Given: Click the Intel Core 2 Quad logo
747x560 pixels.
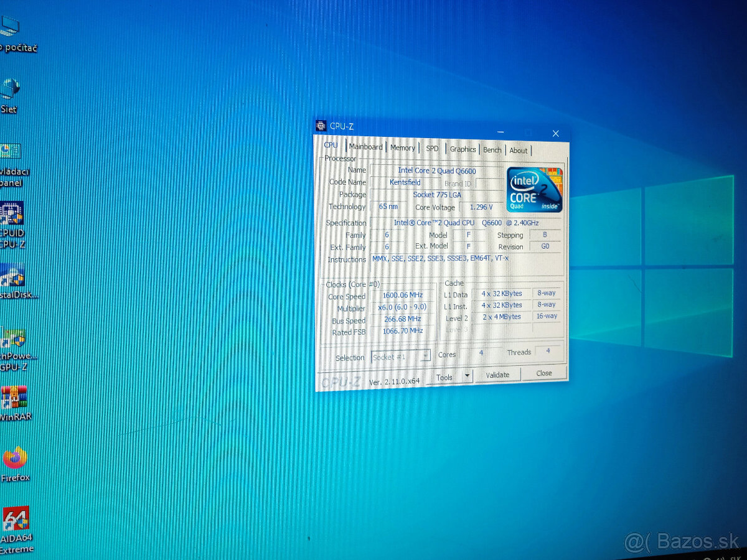Looking at the screenshot, I should pyautogui.click(x=535, y=189).
